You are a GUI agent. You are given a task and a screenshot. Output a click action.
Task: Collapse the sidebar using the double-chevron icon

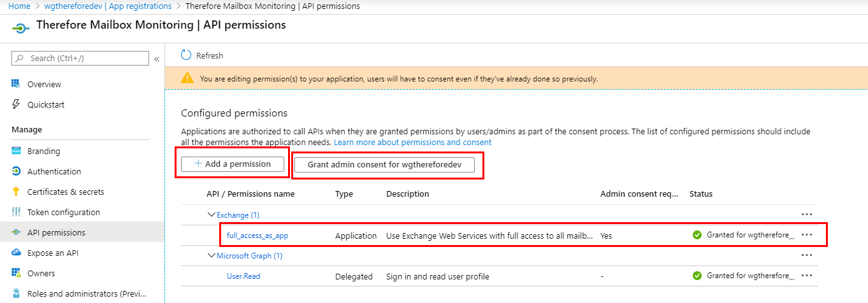(x=157, y=59)
